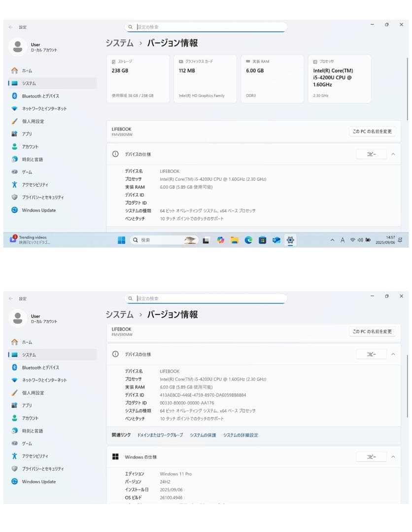Collapse the Windows の仕様 section
Image resolution: width=412 pixels, height=532 pixels.
click(x=393, y=457)
